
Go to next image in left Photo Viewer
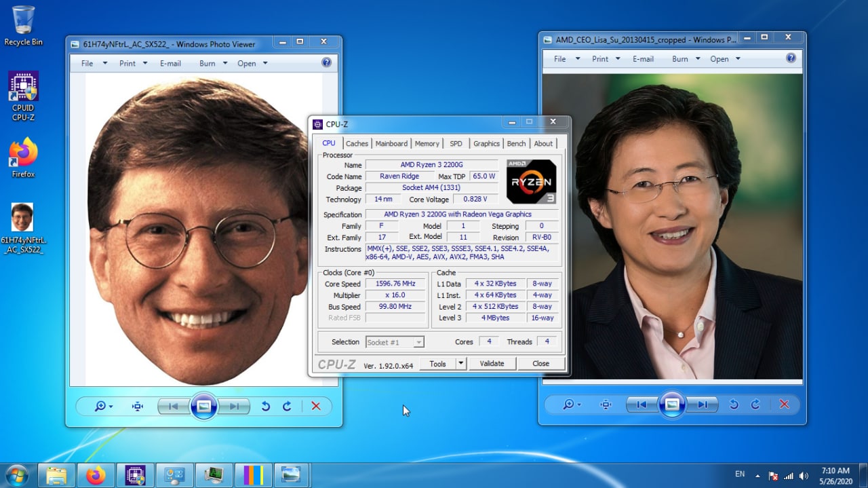[x=234, y=406]
